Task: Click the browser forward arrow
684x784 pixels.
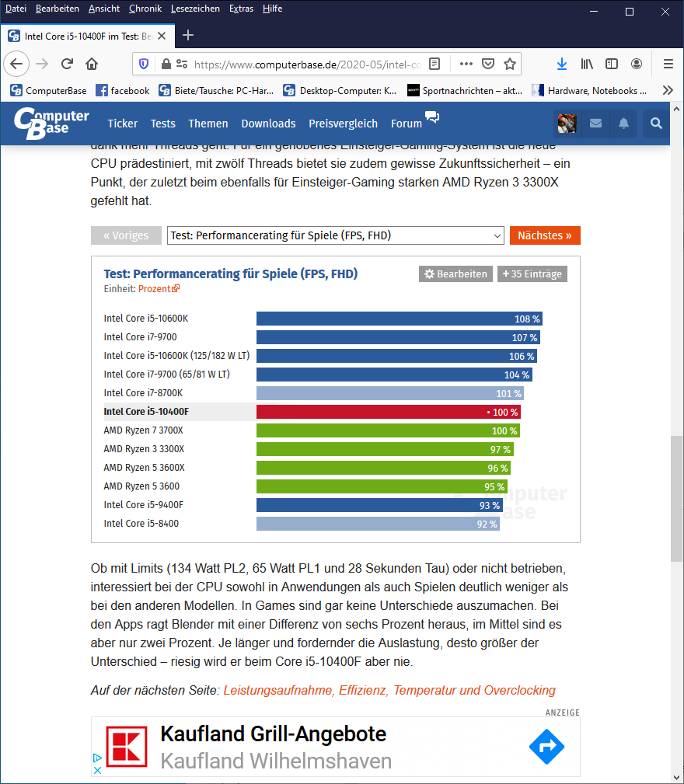Action: pos(42,64)
